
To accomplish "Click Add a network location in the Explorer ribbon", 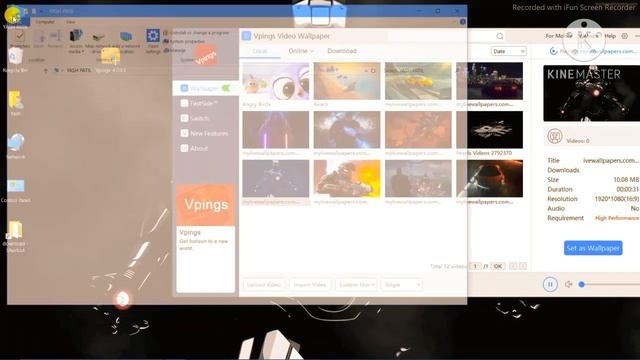I will click(x=126, y=41).
